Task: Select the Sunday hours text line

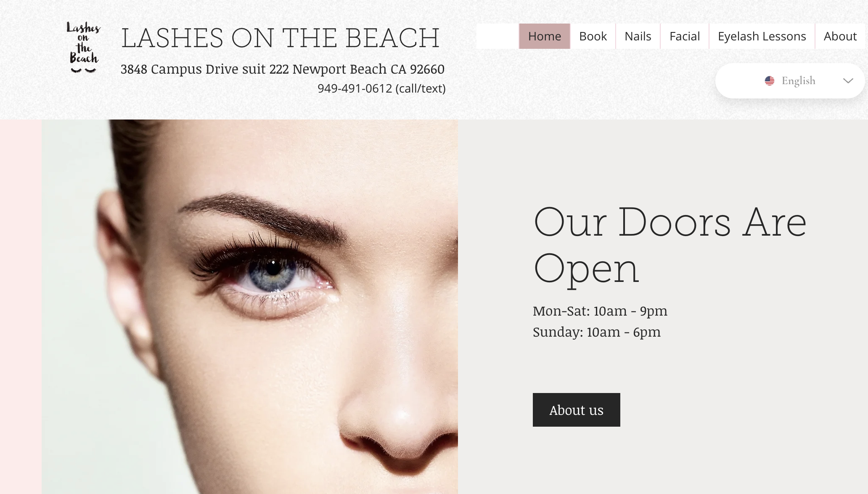Action: [597, 332]
